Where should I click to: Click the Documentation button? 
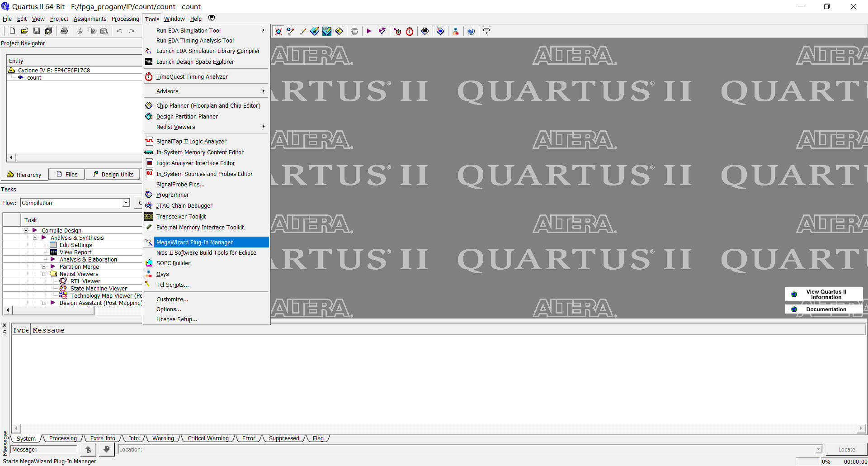[x=824, y=309]
